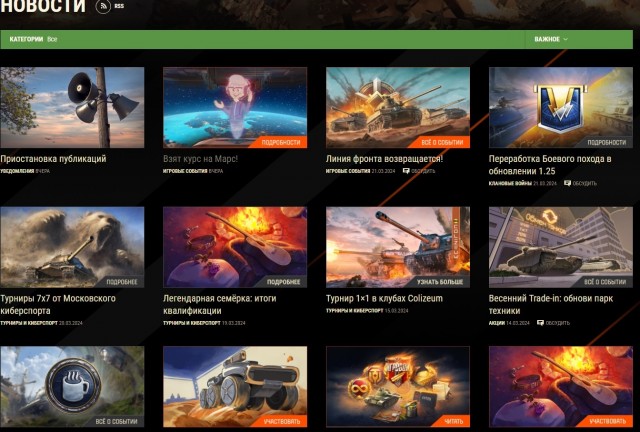Image resolution: width=640 pixels, height=432 pixels.
Task: Open the Trade-in building thumbnail
Action: click(x=560, y=247)
